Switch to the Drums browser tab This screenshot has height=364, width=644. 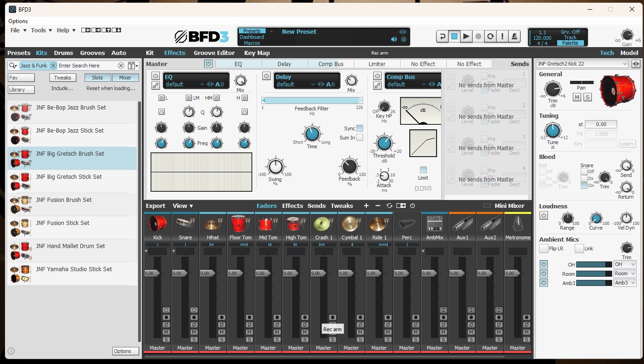coord(63,53)
